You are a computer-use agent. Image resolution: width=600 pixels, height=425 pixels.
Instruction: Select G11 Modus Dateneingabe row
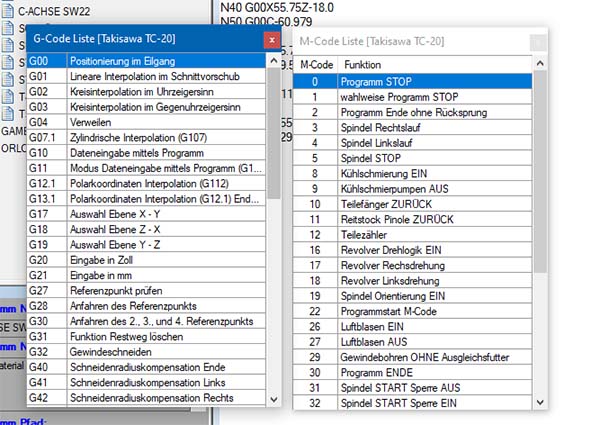point(146,168)
